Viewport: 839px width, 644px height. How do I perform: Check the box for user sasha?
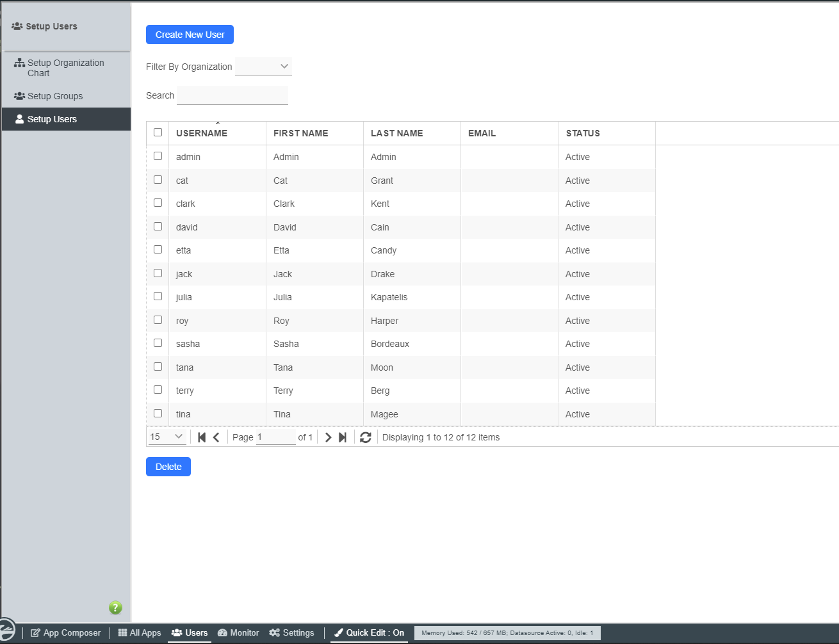tap(158, 343)
